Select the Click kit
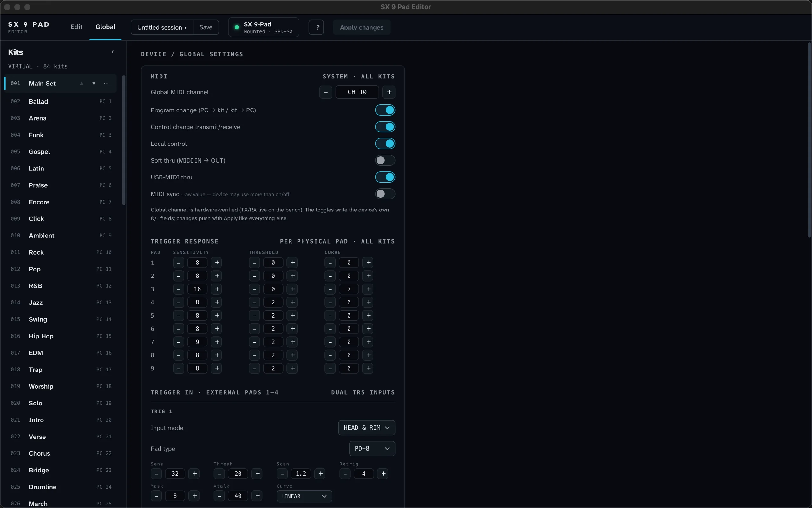 (x=60, y=219)
